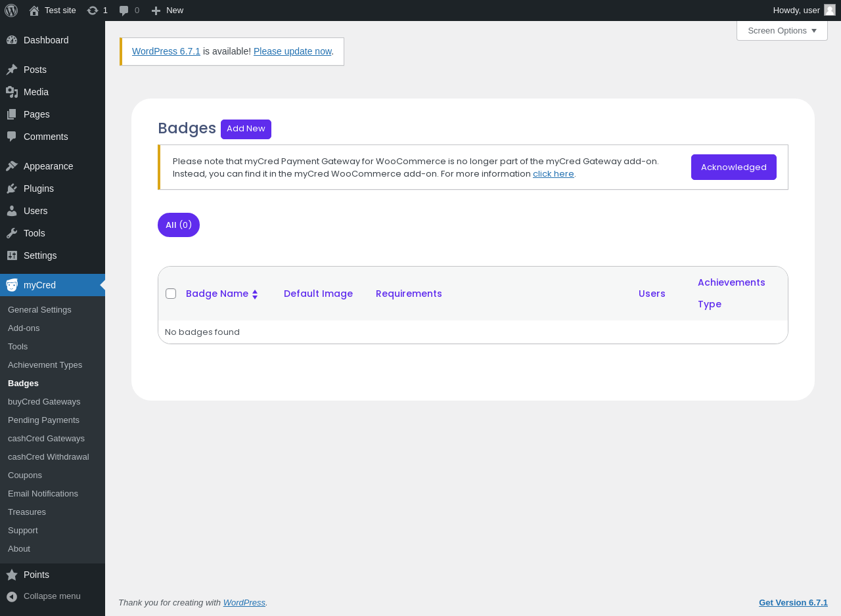Open the Support submenu item
This screenshot has height=616, width=841.
[22, 530]
